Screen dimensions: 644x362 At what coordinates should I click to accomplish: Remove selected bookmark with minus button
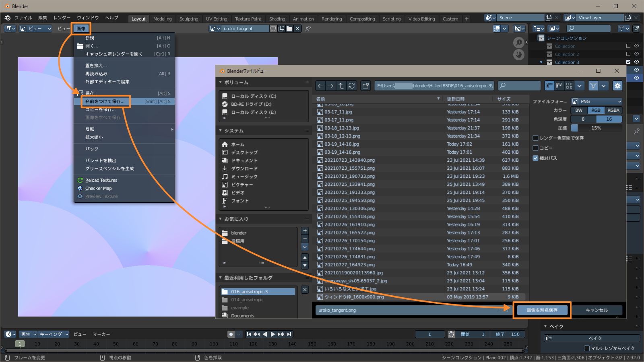point(305,239)
